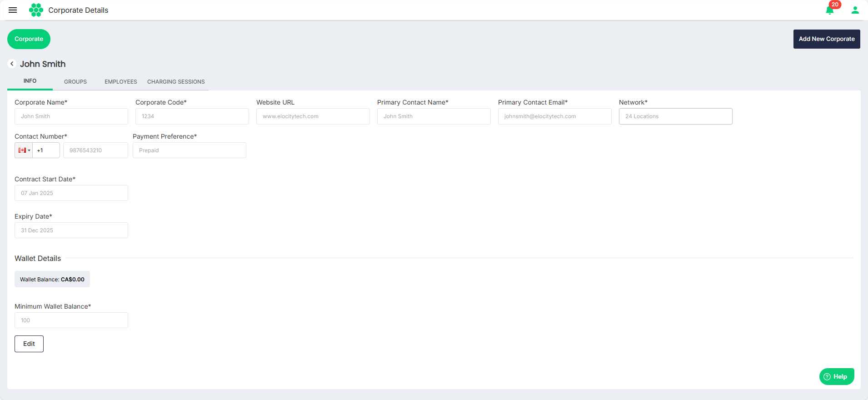Click the phone number field 9876543210
This screenshot has height=400, width=868.
click(x=95, y=150)
